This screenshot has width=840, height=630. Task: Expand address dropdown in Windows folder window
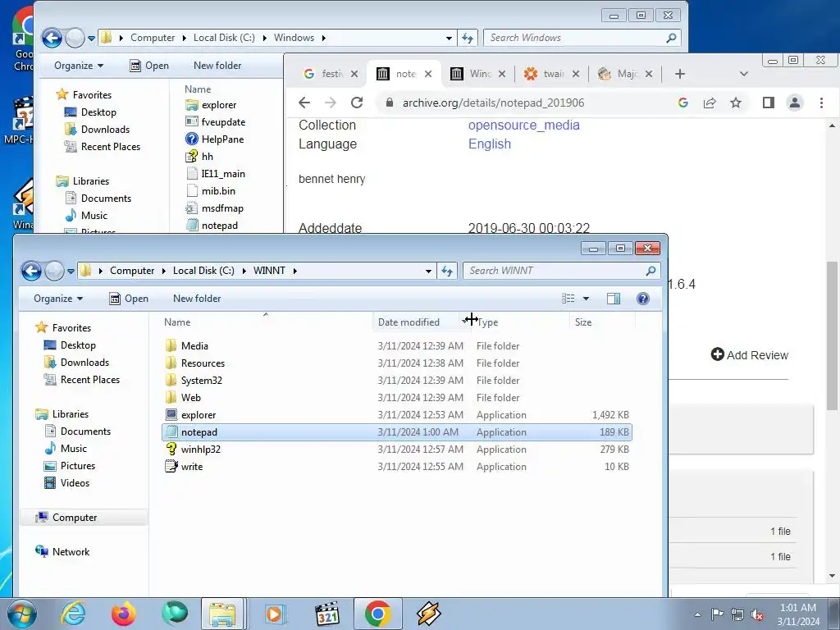click(449, 38)
